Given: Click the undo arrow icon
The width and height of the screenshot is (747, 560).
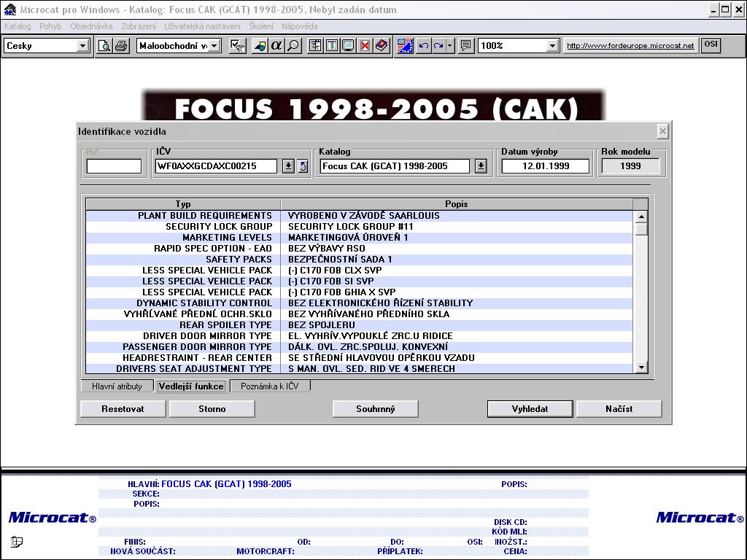Looking at the screenshot, I should pyautogui.click(x=423, y=46).
